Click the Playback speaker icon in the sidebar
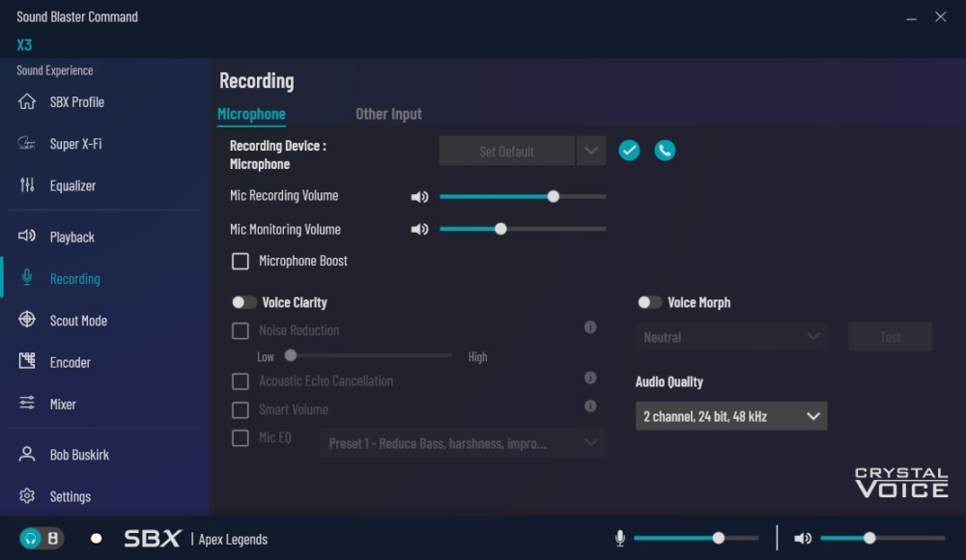Viewport: 966px width, 560px height. pos(26,236)
